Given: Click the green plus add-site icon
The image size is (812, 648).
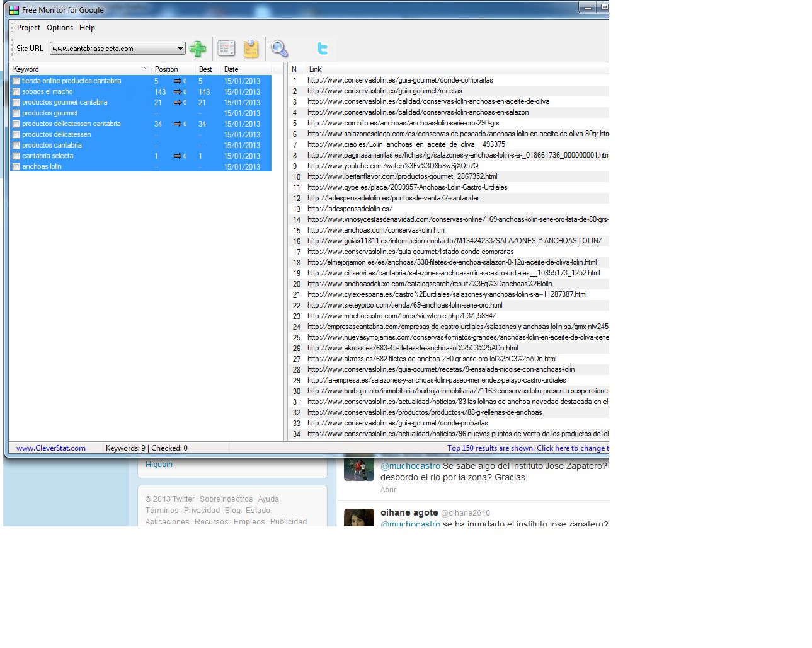Looking at the screenshot, I should (198, 49).
